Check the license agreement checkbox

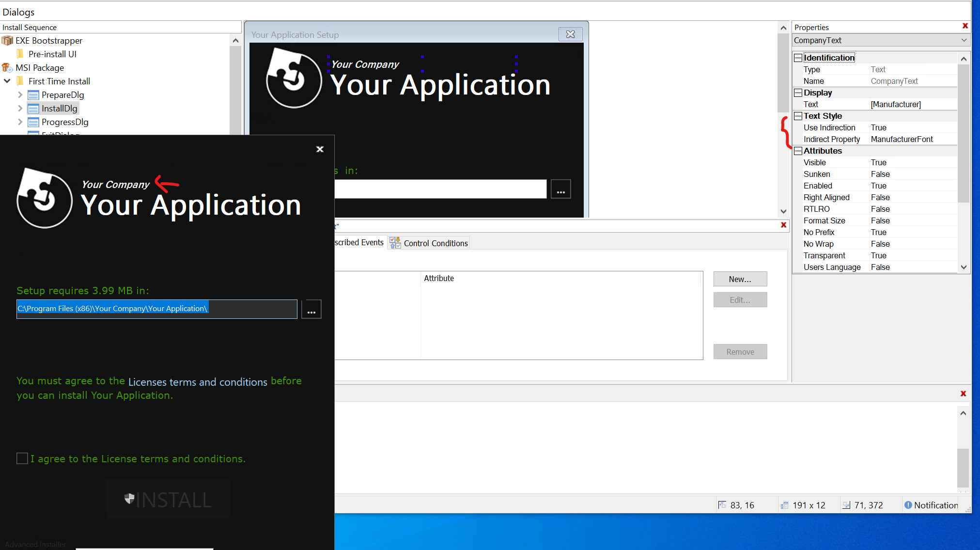(x=22, y=458)
